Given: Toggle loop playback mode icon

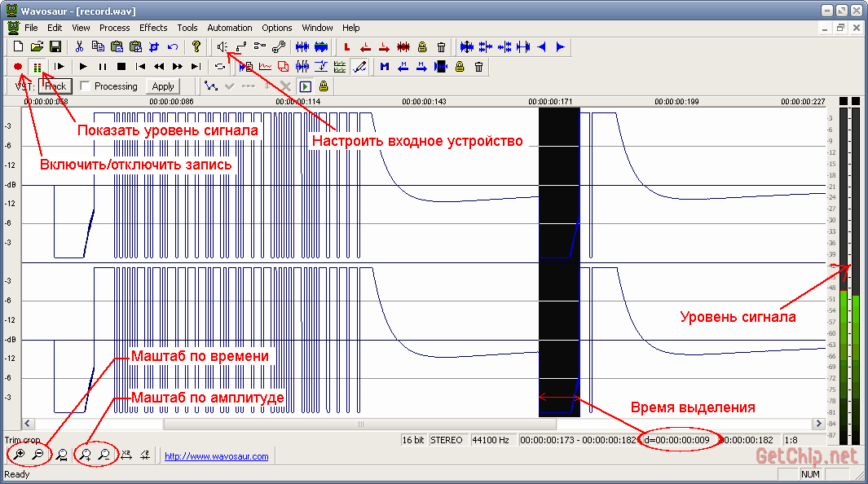Looking at the screenshot, I should (x=220, y=67).
